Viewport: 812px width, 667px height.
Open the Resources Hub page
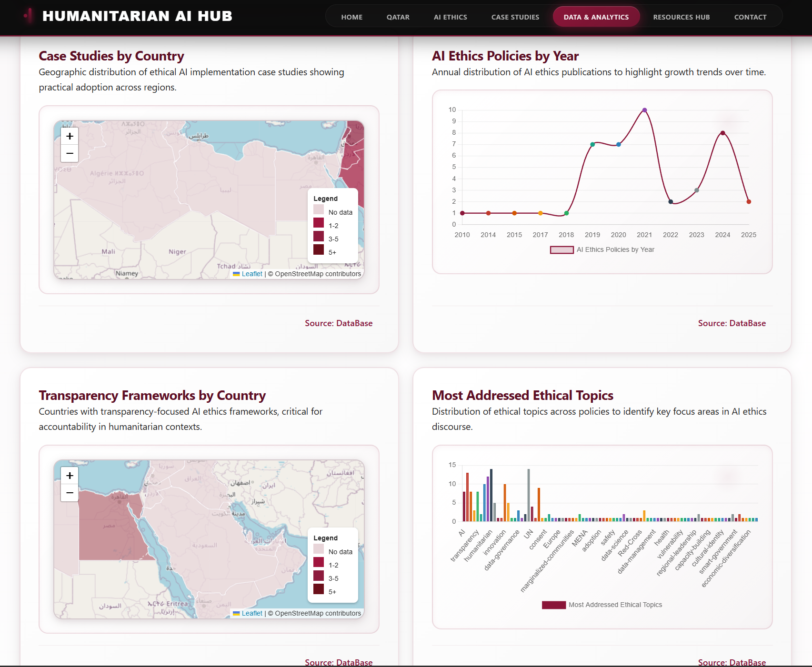pyautogui.click(x=681, y=17)
